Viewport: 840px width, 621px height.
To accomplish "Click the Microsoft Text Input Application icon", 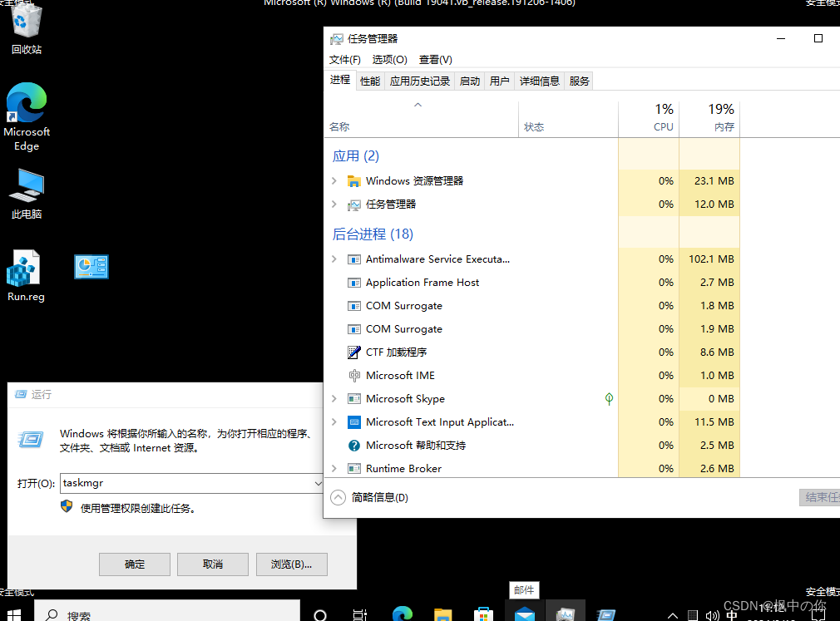I will (x=354, y=422).
